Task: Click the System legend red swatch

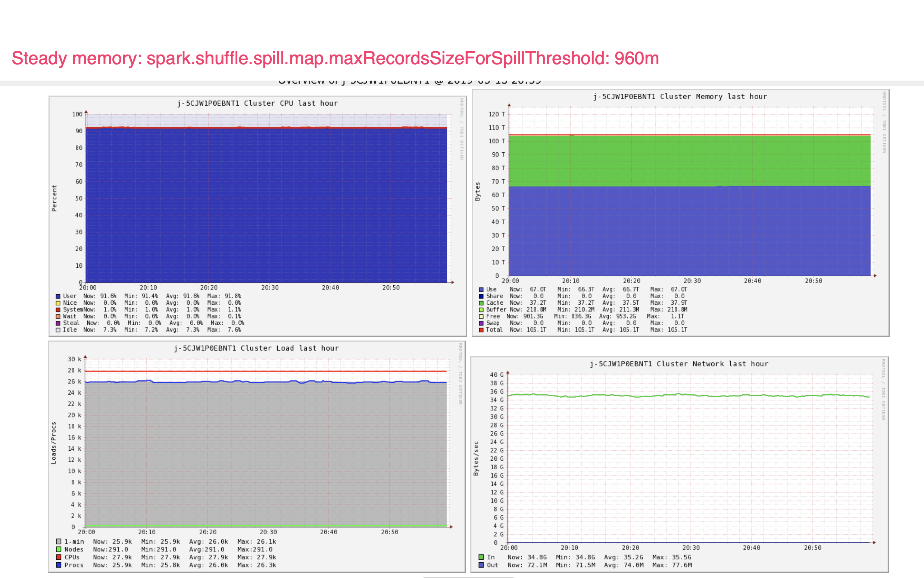Action: (x=58, y=310)
